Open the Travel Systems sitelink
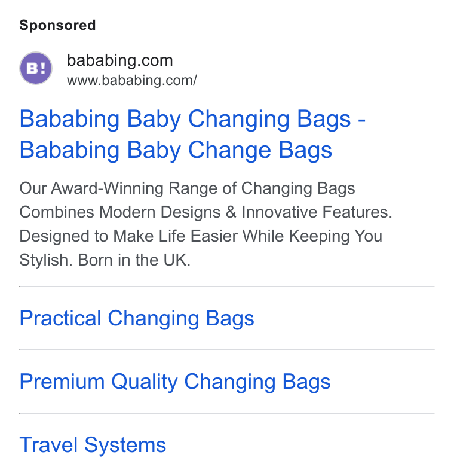 pyautogui.click(x=93, y=446)
